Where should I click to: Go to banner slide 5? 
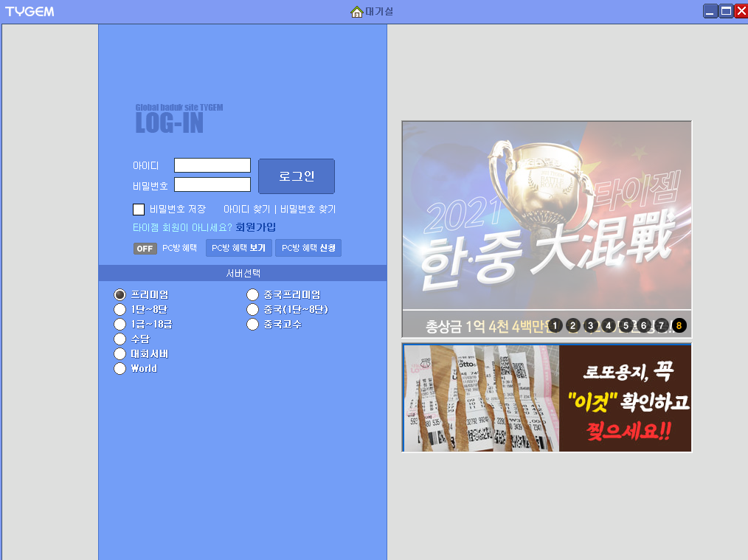click(626, 326)
